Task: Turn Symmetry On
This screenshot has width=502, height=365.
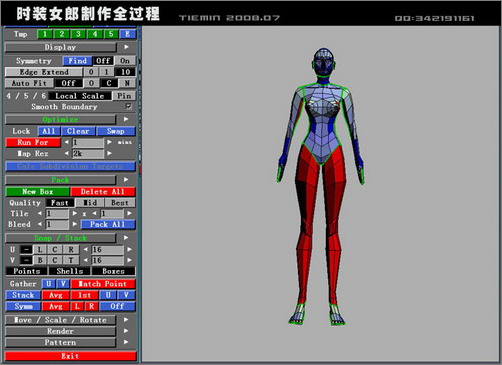Action: (x=125, y=61)
